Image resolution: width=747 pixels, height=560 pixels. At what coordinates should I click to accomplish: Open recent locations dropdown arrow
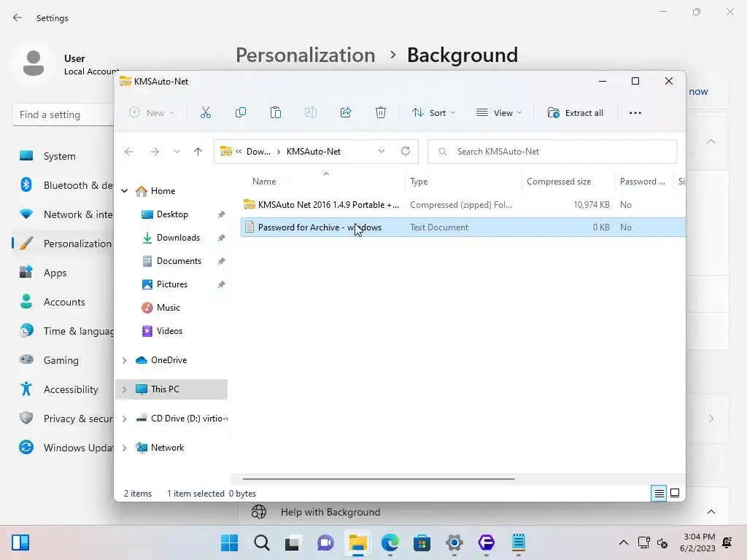(x=177, y=152)
